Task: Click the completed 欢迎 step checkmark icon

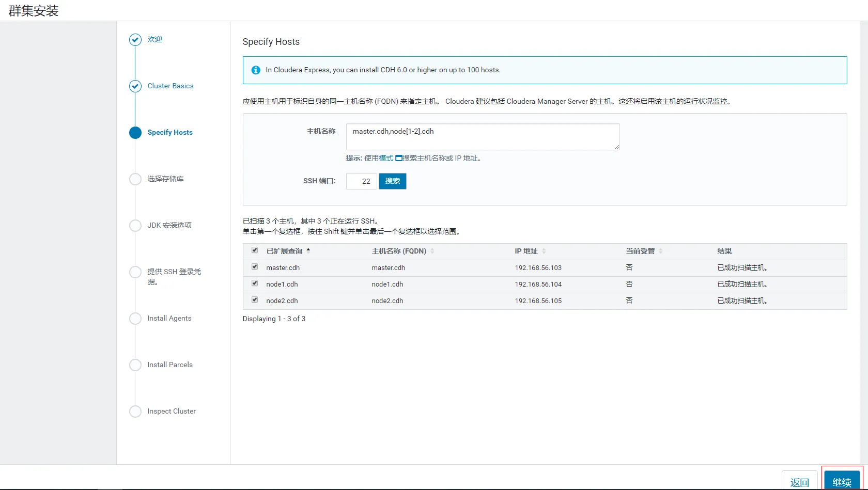Action: [135, 40]
